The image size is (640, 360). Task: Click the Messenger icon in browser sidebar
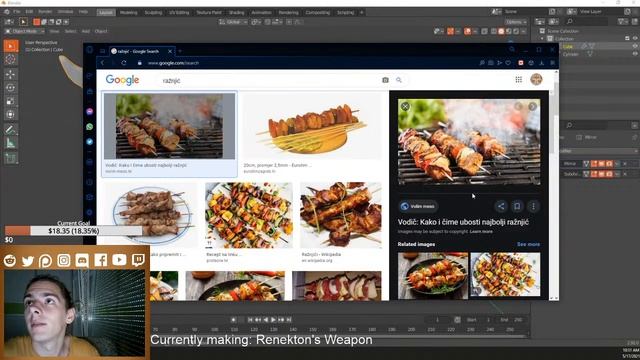[x=90, y=111]
